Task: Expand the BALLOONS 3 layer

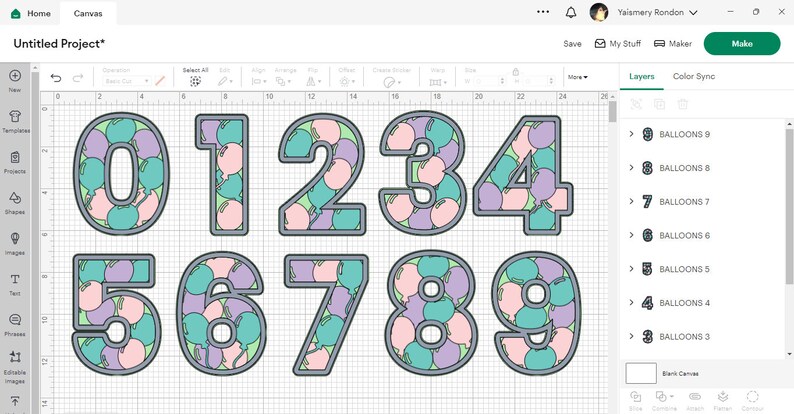Action: pos(631,336)
